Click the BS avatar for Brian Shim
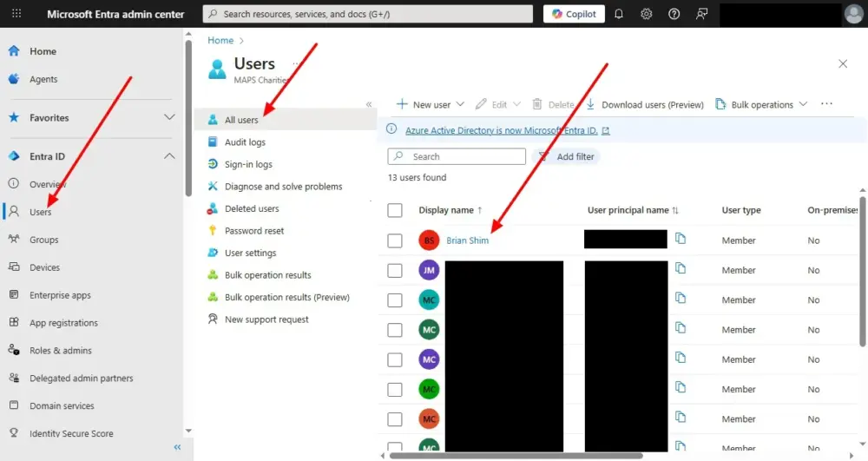The width and height of the screenshot is (868, 461). [x=429, y=240]
